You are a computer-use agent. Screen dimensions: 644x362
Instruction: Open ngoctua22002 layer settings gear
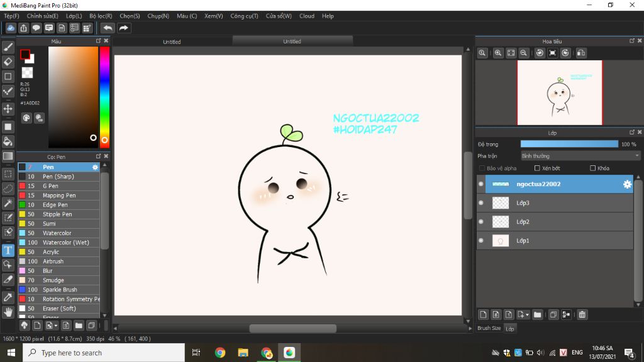(x=627, y=184)
